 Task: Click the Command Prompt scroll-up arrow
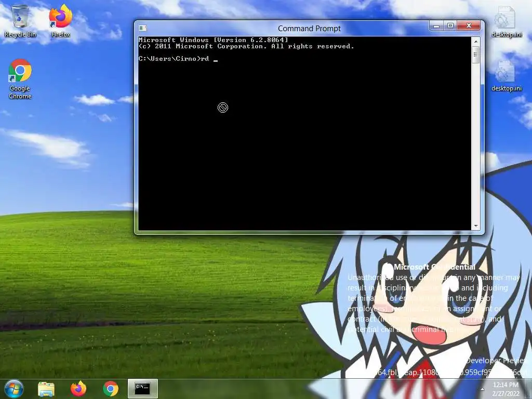476,42
